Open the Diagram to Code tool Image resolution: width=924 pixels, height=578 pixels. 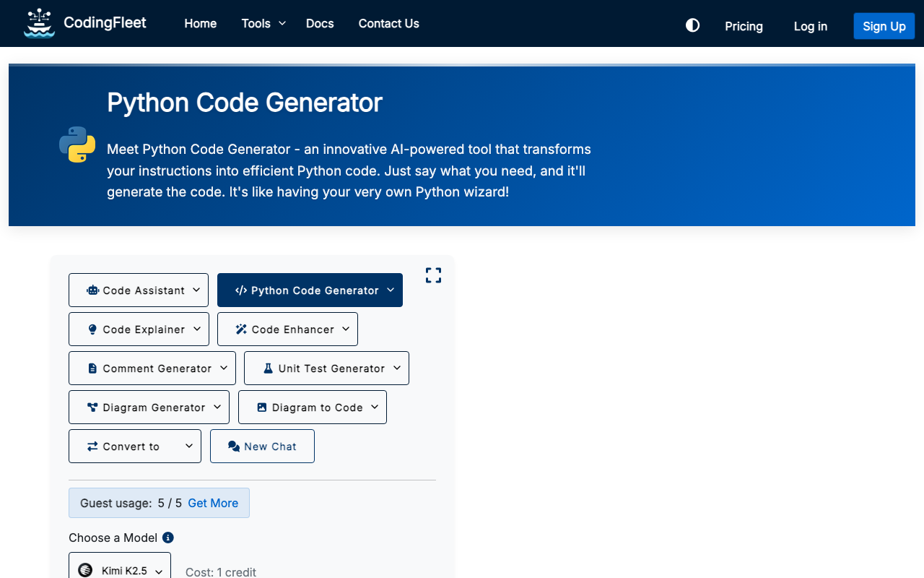click(310, 407)
